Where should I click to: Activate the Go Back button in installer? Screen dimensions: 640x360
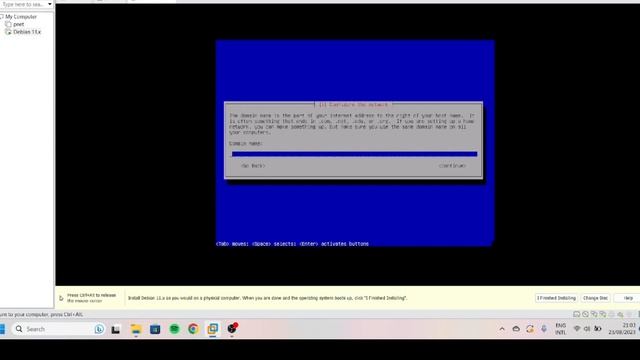pyautogui.click(x=253, y=166)
